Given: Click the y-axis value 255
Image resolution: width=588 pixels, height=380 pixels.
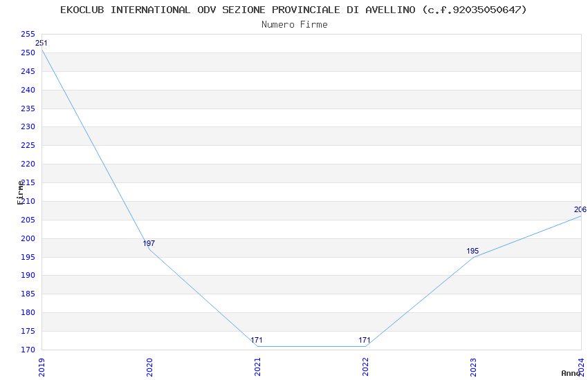Looking at the screenshot, I should coord(28,35).
